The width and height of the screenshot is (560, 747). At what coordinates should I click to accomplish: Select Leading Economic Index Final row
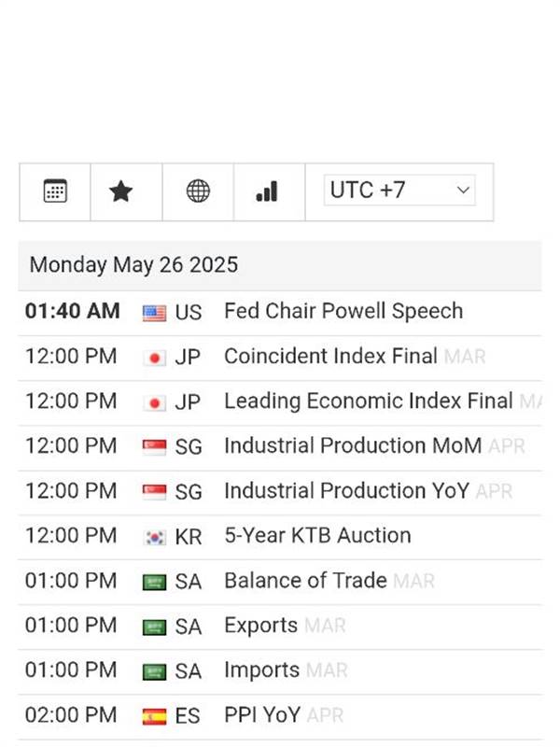pyautogui.click(x=280, y=402)
